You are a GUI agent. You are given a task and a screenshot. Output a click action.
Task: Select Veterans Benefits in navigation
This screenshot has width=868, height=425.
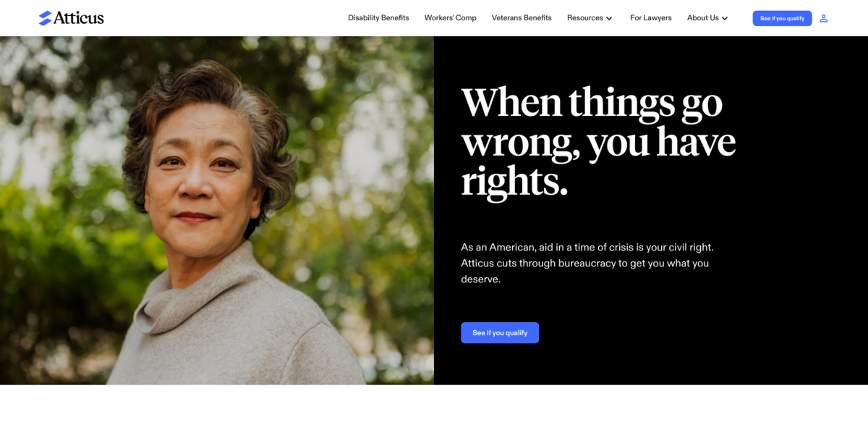point(522,18)
